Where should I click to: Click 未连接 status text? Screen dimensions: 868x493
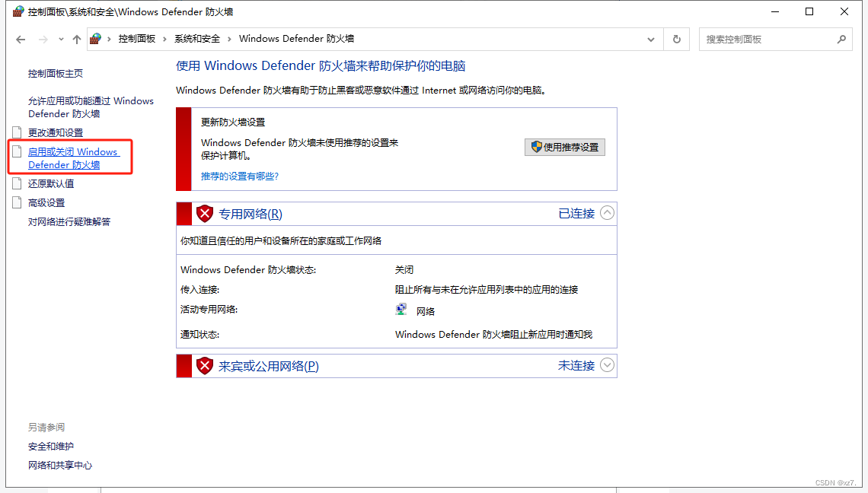click(576, 366)
